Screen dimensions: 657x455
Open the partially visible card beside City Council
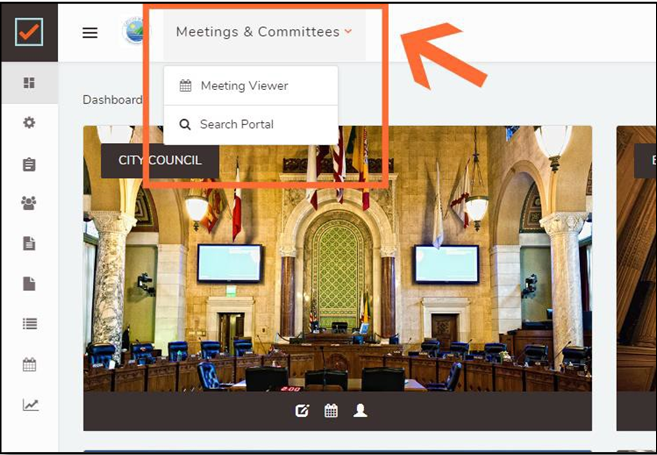[636, 278]
